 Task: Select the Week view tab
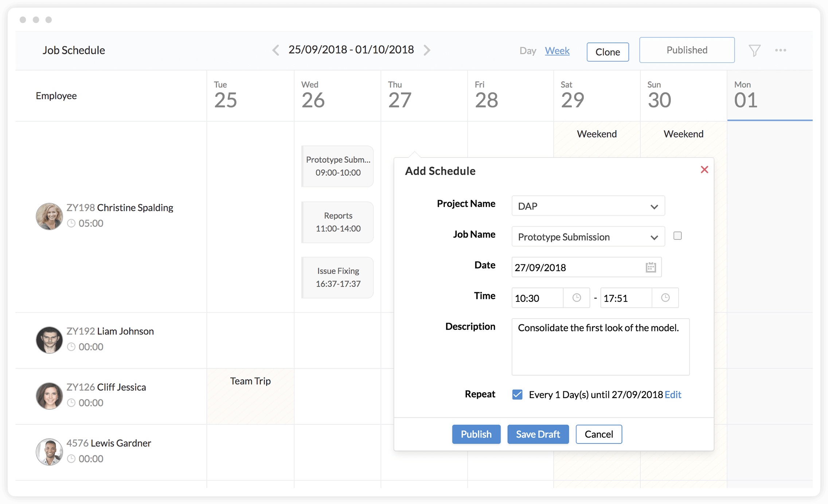(x=557, y=51)
